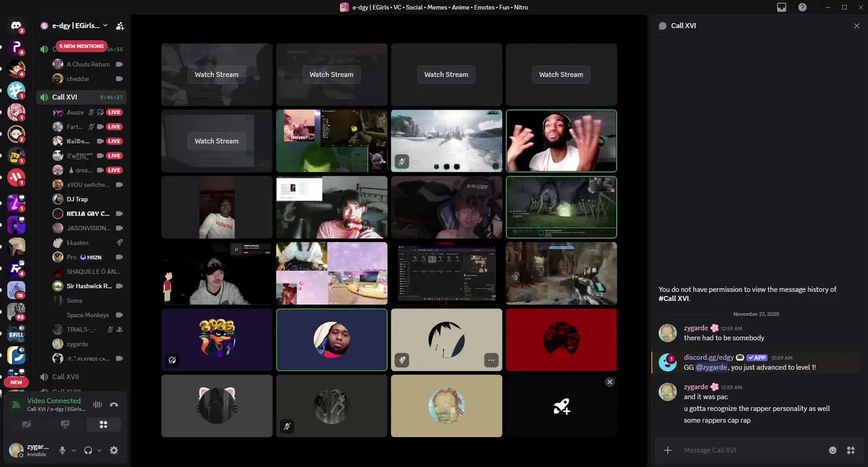Click Watch Stream in the second row

click(x=217, y=141)
